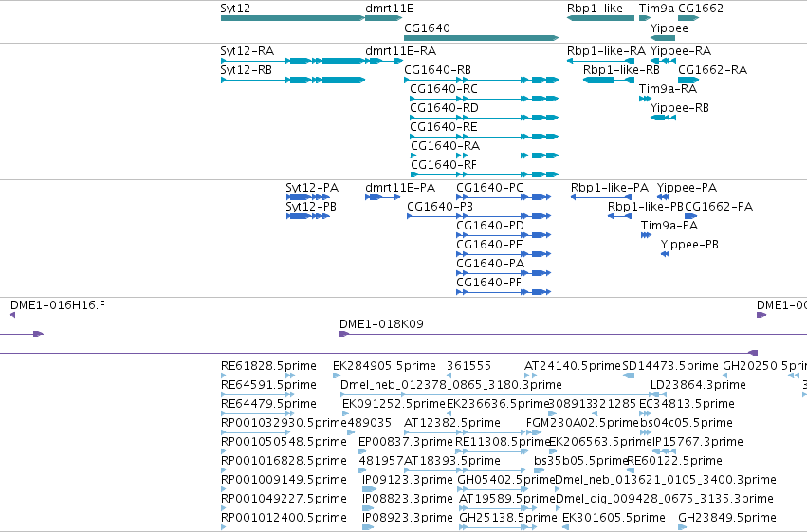Screen dimensions: 807x532
Task: Select the CG1640-PB protein label
Action: point(439,207)
